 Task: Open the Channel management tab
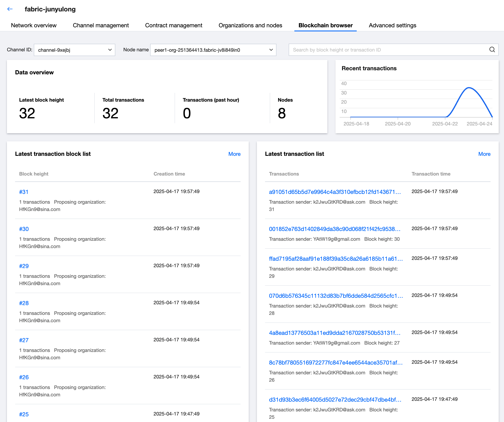coord(101,25)
